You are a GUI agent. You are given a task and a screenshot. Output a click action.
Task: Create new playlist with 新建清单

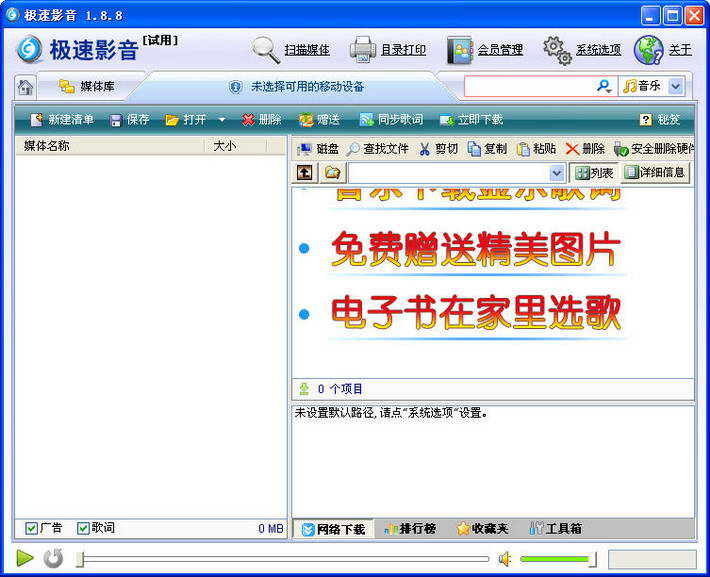click(x=62, y=120)
